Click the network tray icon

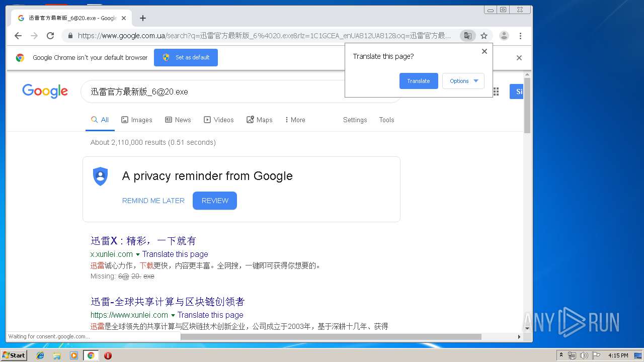pos(572,355)
